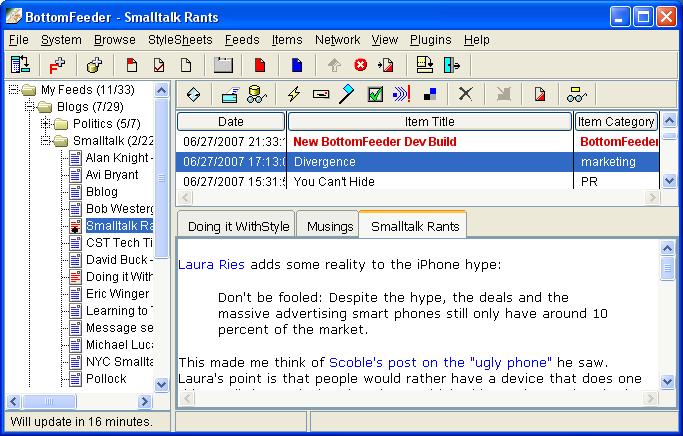The width and height of the screenshot is (683, 436).
Task: Click the article pane vertical scrollbar thumb
Action: [x=667, y=267]
